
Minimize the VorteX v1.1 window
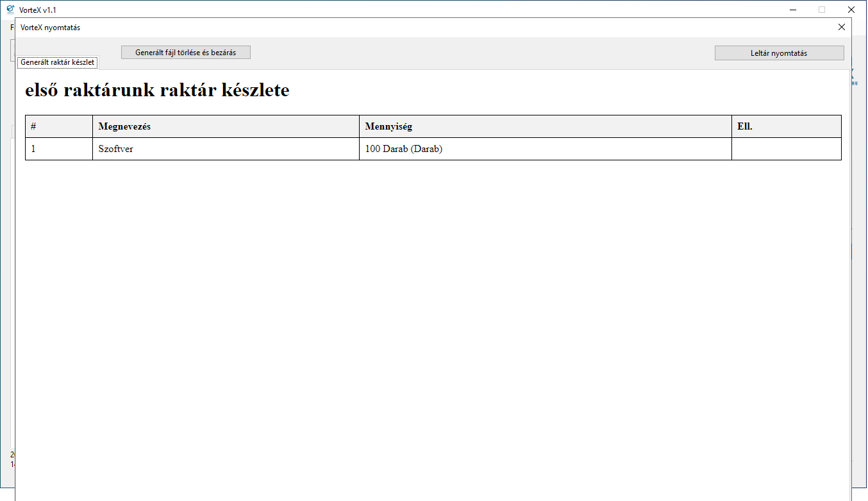793,10
